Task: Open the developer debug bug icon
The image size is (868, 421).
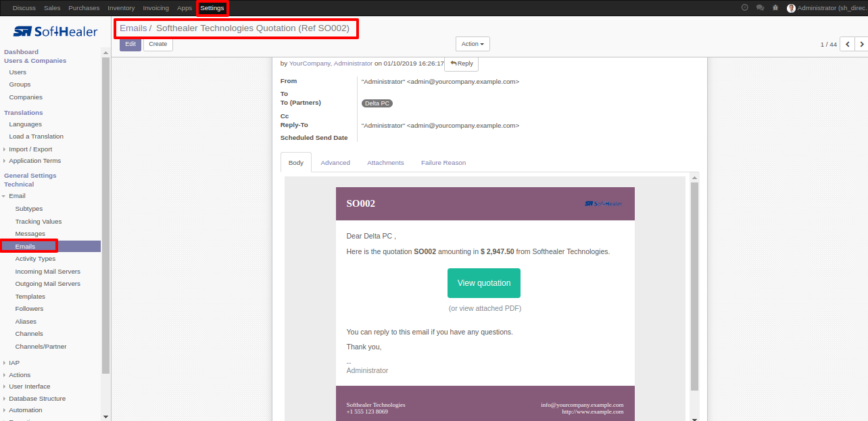Action: (775, 8)
